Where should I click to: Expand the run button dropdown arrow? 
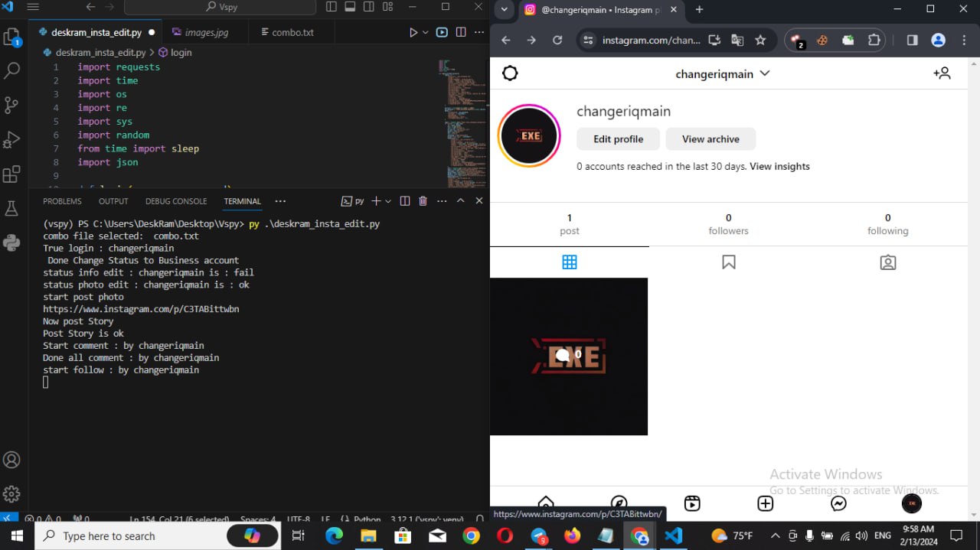pos(425,33)
